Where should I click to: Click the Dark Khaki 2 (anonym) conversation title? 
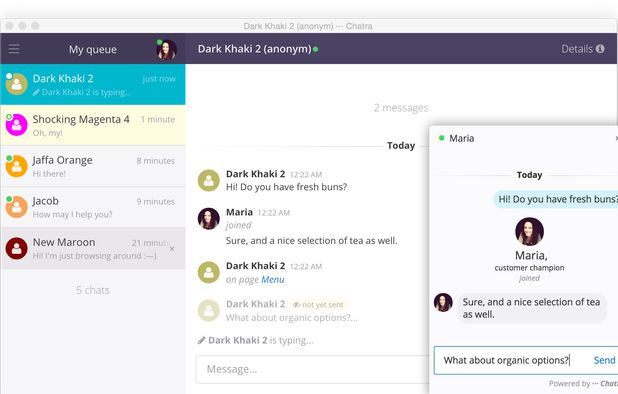255,49
